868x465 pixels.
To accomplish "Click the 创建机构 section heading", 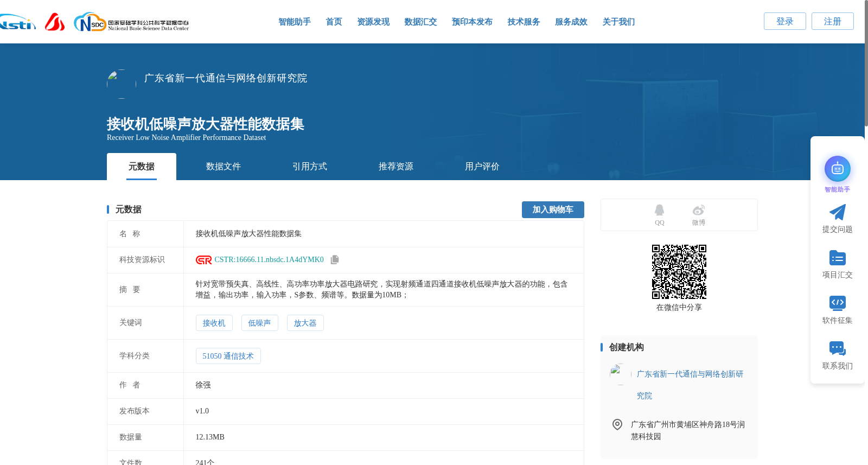I will [x=626, y=347].
